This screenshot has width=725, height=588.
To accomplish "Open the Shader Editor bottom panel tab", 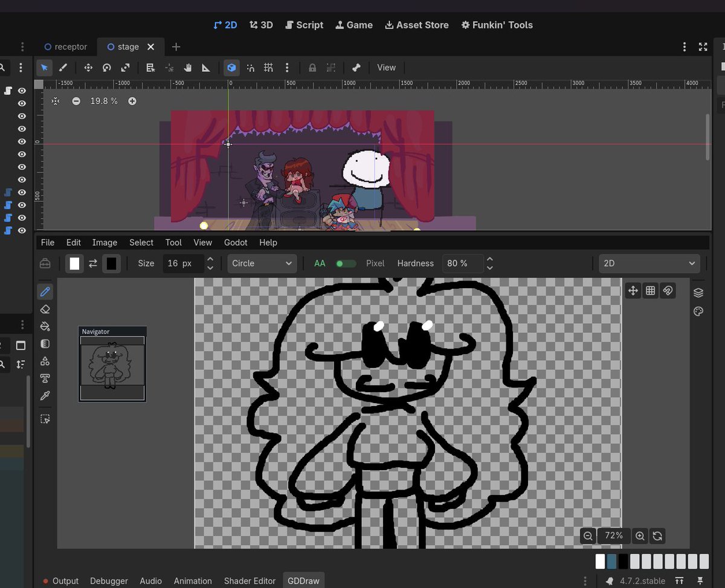I will point(250,581).
